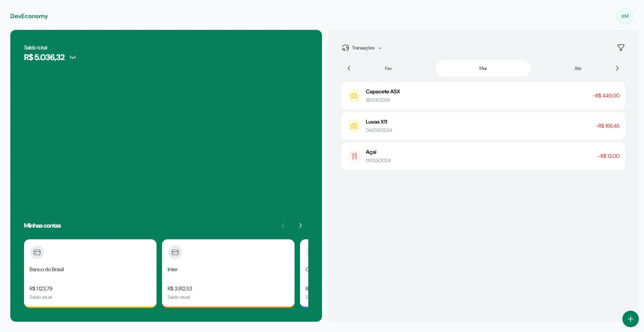Viewport: 644px width, 332px height.
Task: Click the car icon beside Capacete ASX
Action: [x=354, y=96]
